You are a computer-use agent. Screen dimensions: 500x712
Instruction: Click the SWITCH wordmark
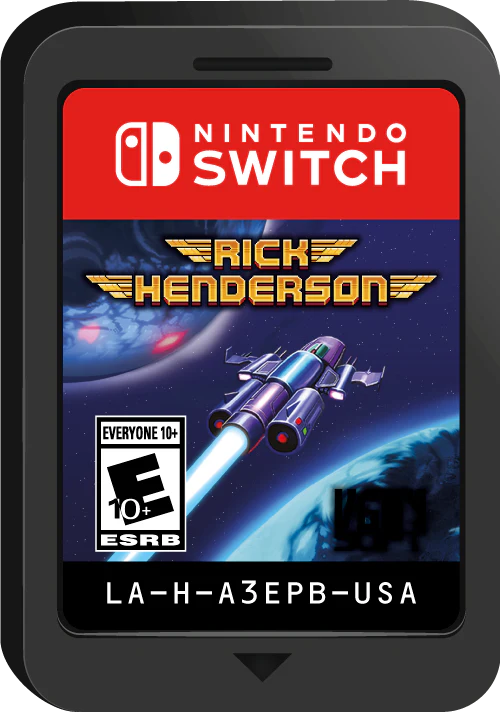(x=300, y=167)
